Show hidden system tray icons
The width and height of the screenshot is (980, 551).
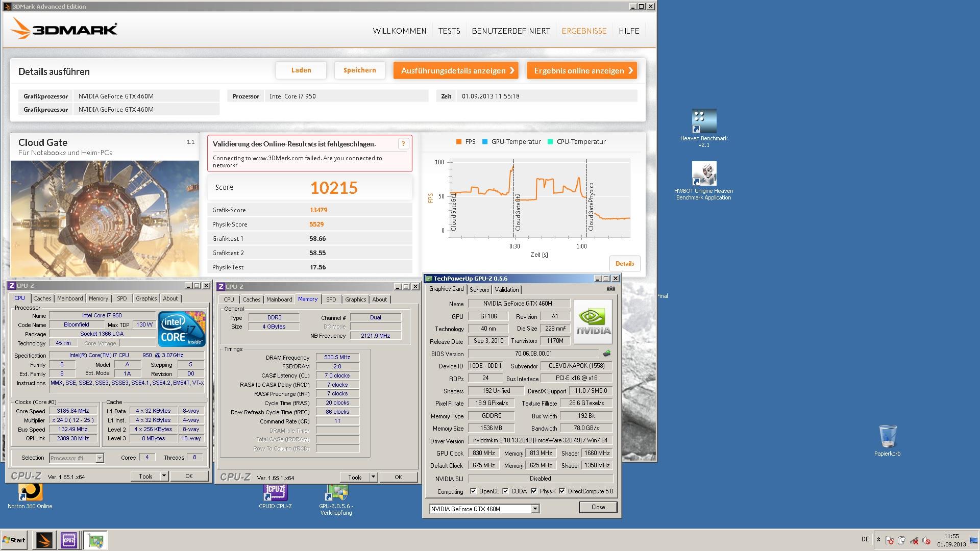click(x=878, y=540)
